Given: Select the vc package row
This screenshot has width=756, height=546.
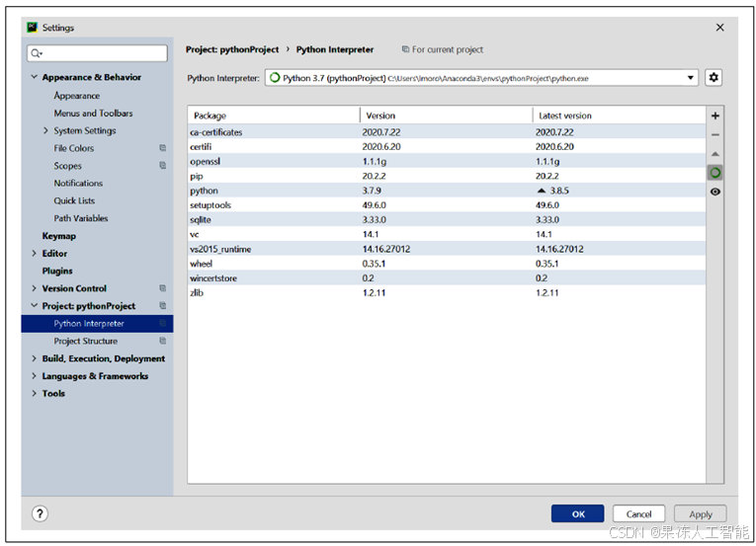Looking at the screenshot, I should pos(447,234).
